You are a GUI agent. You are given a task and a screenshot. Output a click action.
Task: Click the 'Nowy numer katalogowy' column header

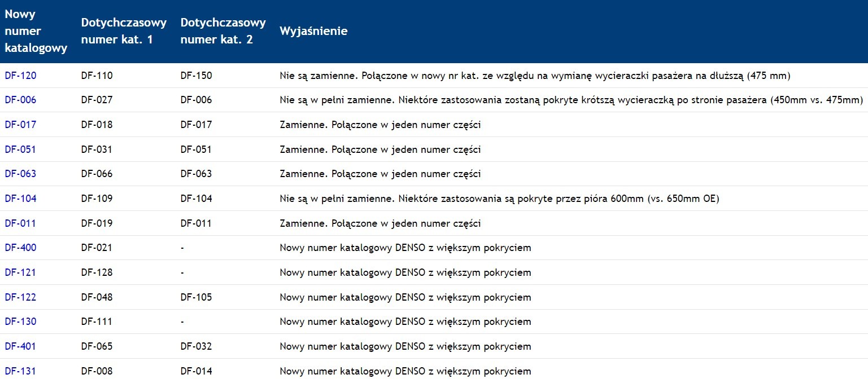click(36, 32)
